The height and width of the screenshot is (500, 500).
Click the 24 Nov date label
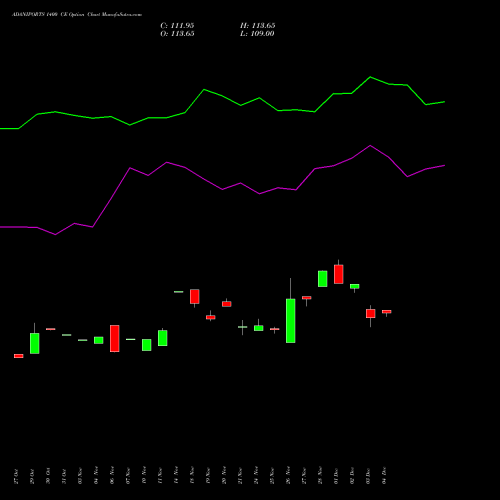[x=256, y=476]
